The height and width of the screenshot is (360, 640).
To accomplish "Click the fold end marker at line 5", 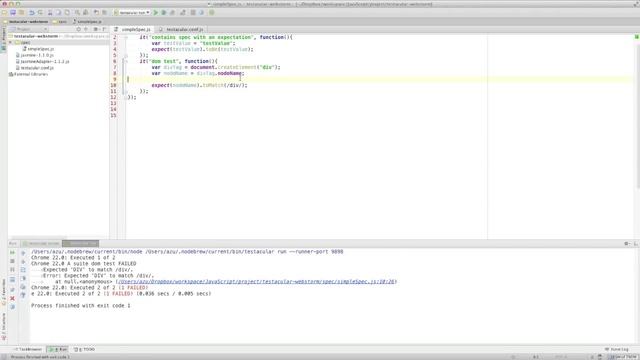I will (126, 55).
